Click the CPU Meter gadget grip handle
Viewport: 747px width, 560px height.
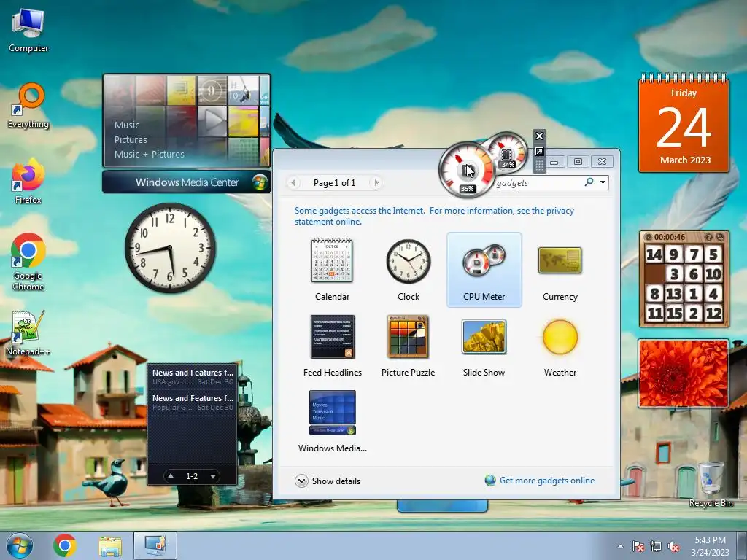click(x=539, y=166)
